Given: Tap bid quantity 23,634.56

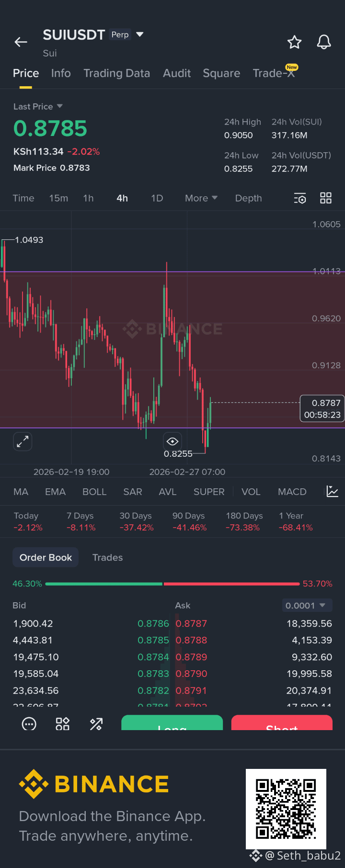Looking at the screenshot, I should pos(36,691).
